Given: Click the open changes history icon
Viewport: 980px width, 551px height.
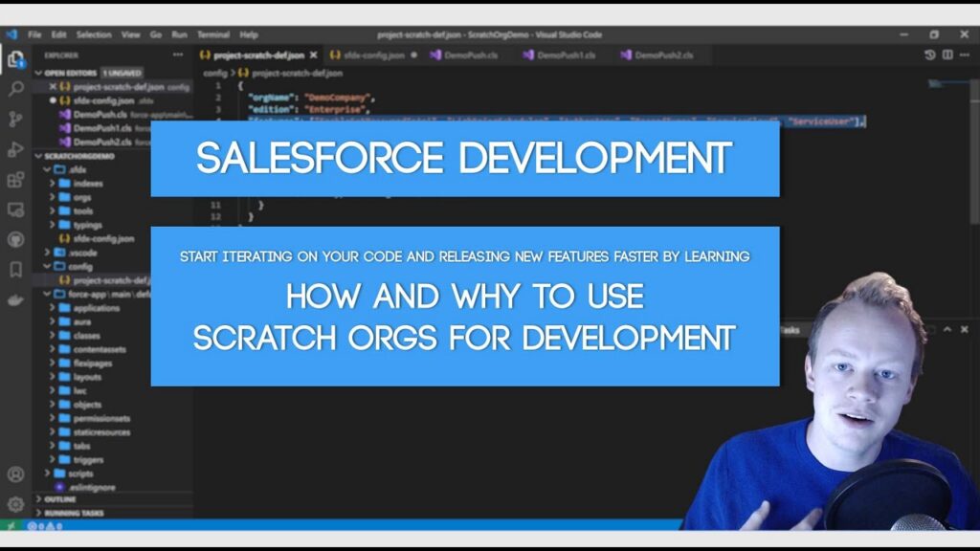Looking at the screenshot, I should pyautogui.click(x=930, y=55).
